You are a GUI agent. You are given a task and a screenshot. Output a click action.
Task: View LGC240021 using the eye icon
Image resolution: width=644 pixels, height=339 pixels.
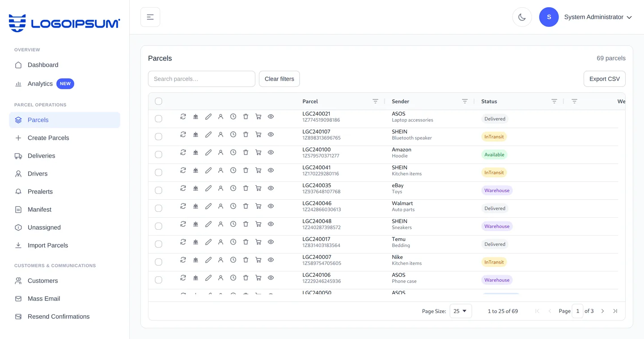click(x=271, y=116)
